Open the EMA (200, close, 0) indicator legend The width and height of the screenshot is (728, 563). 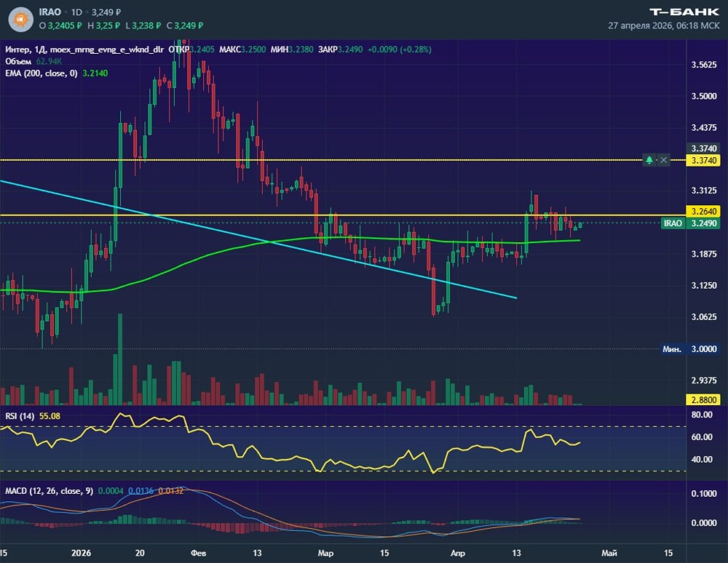tap(41, 73)
